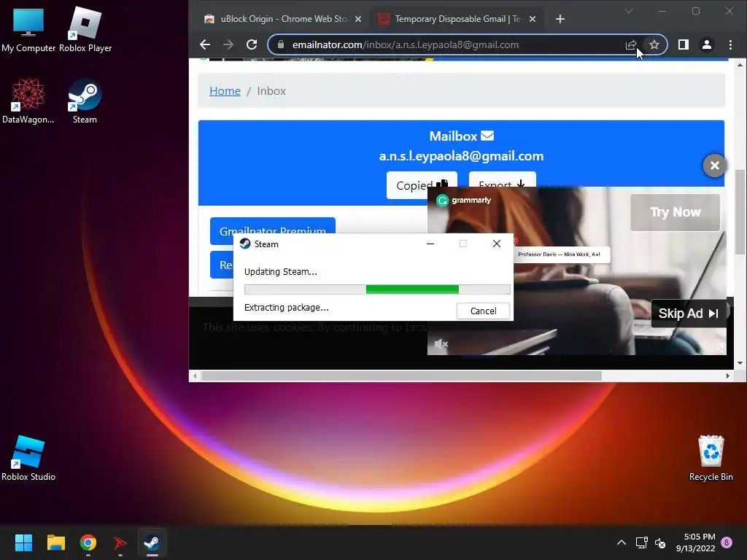Viewport: 747px width, 560px height.
Task: Cancel the Steam update
Action: [483, 311]
